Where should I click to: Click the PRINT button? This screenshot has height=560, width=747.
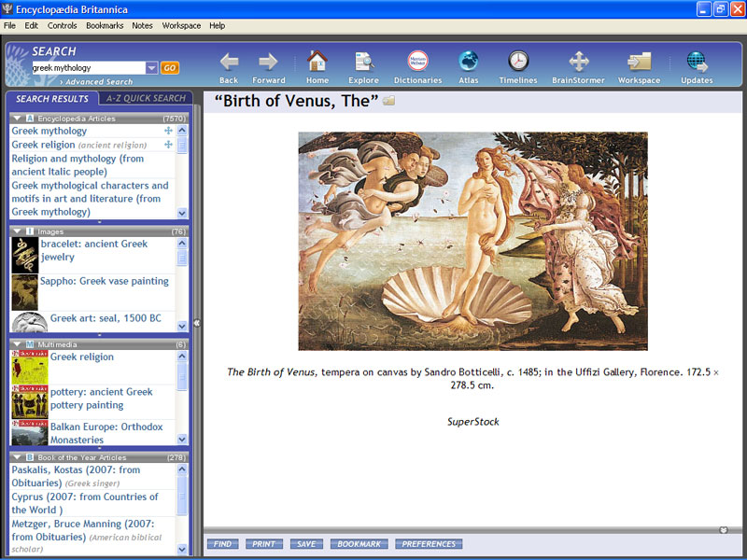264,544
